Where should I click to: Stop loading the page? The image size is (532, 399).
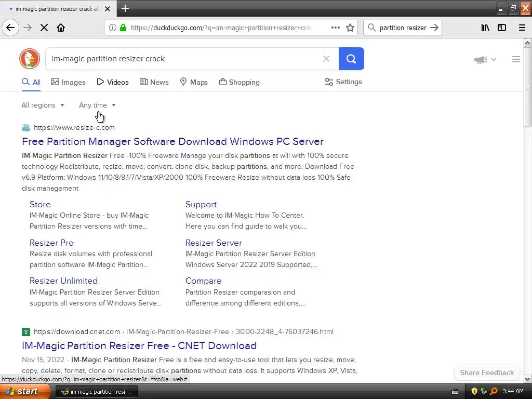pyautogui.click(x=44, y=28)
